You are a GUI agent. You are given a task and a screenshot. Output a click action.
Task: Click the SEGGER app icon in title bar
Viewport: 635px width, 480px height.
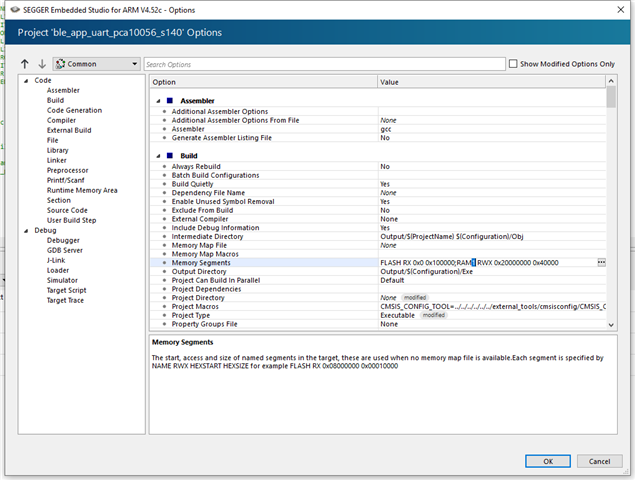[x=15, y=10]
